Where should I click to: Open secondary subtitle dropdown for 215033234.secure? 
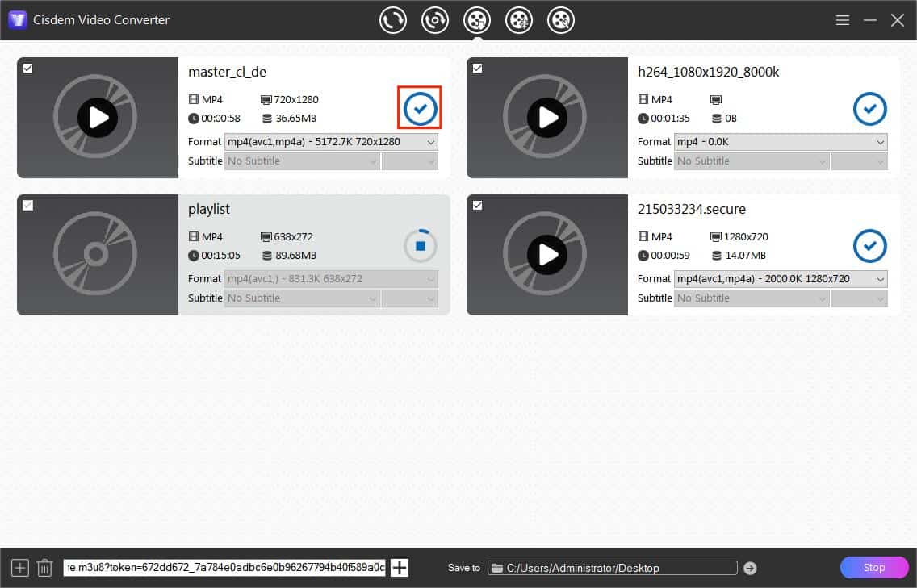860,298
